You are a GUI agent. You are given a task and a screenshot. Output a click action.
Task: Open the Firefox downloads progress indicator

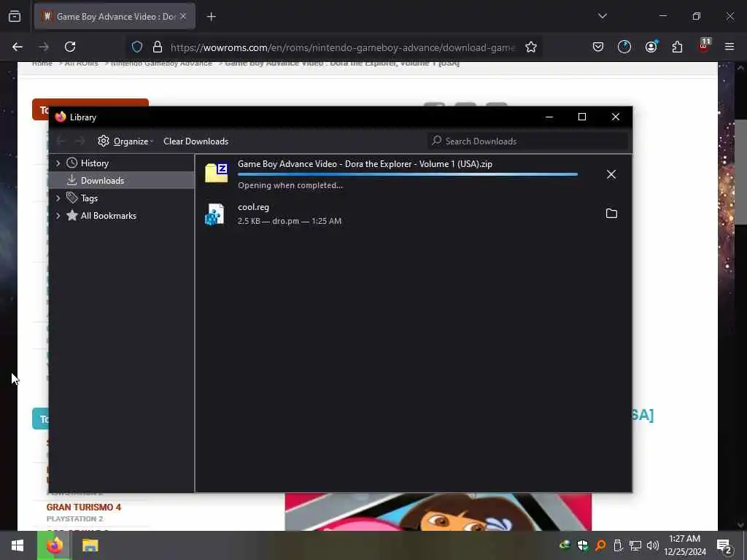pyautogui.click(x=624, y=47)
